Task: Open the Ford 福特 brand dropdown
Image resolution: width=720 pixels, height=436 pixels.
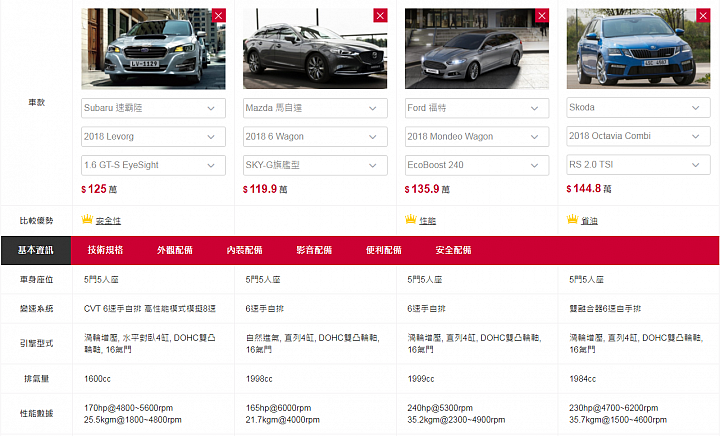Action: (477, 108)
